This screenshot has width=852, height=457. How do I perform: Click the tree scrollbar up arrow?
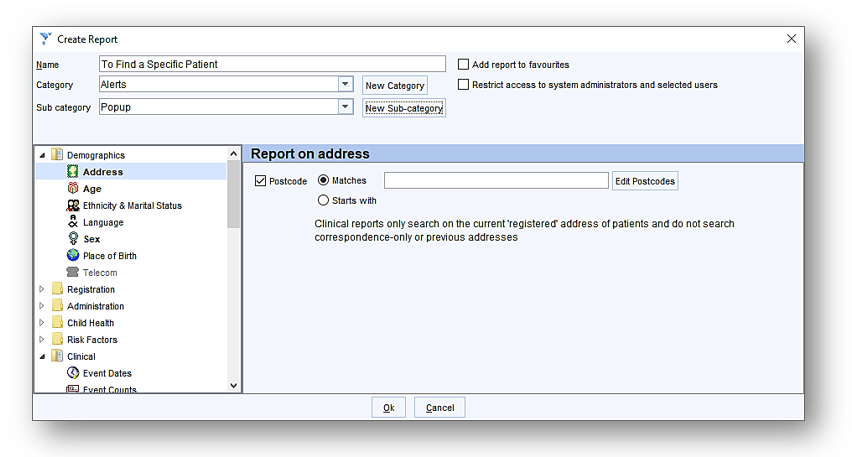tap(234, 154)
